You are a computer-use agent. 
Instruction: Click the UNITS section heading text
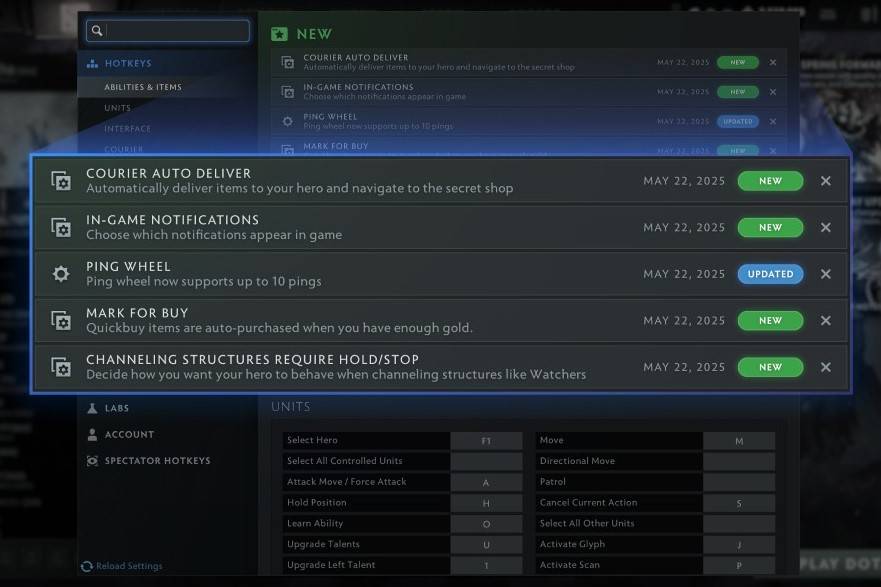coord(291,407)
